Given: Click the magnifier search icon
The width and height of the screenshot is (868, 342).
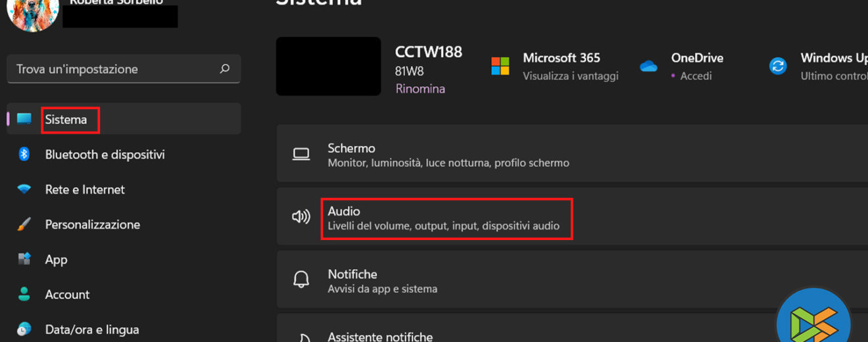Looking at the screenshot, I should (225, 68).
